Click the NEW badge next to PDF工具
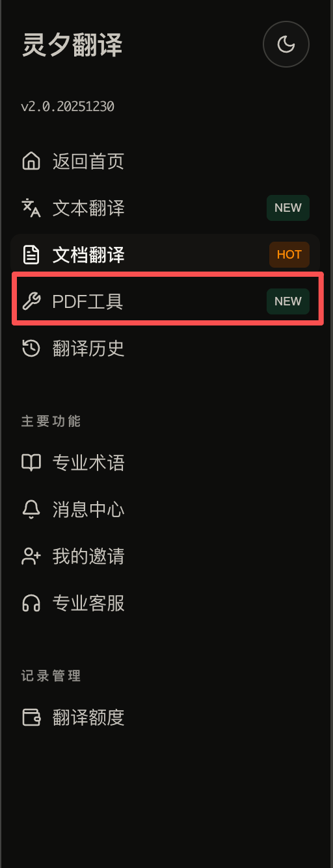 pyautogui.click(x=288, y=301)
